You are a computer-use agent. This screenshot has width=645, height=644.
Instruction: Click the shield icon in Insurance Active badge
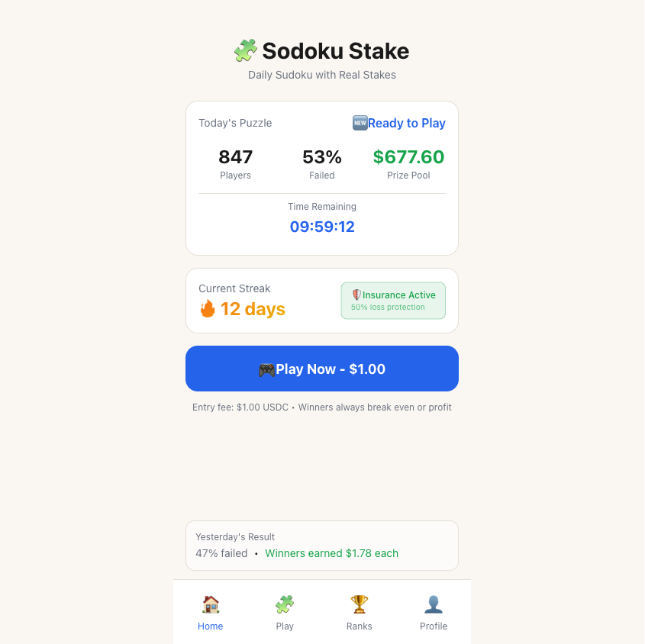[x=356, y=295]
